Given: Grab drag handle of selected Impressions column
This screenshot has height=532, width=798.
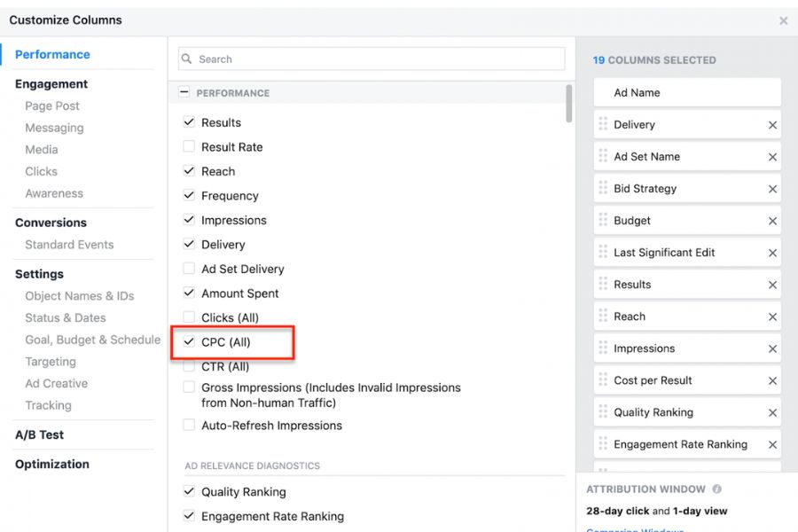Looking at the screenshot, I should click(x=603, y=348).
